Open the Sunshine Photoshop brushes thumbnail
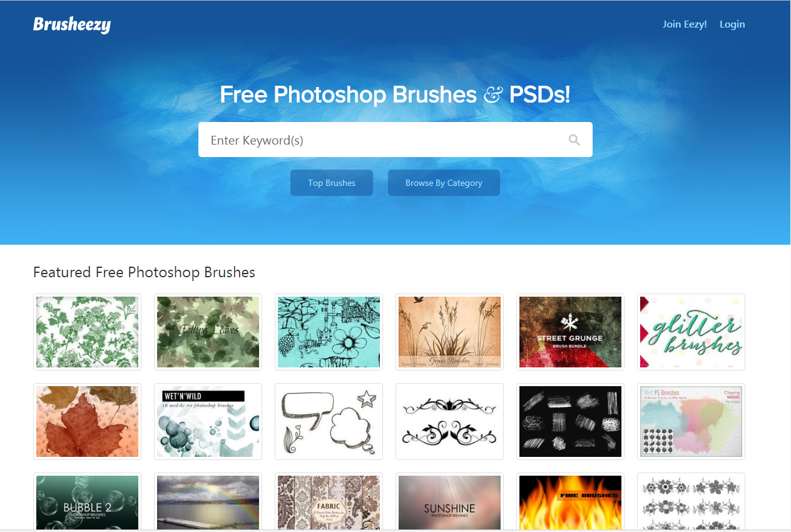This screenshot has height=532, width=791. pos(449,502)
